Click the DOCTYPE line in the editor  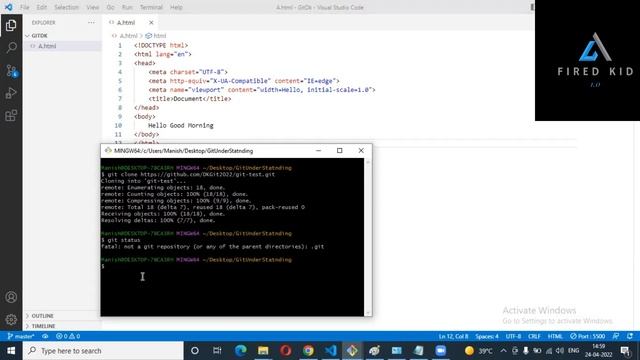coord(161,45)
